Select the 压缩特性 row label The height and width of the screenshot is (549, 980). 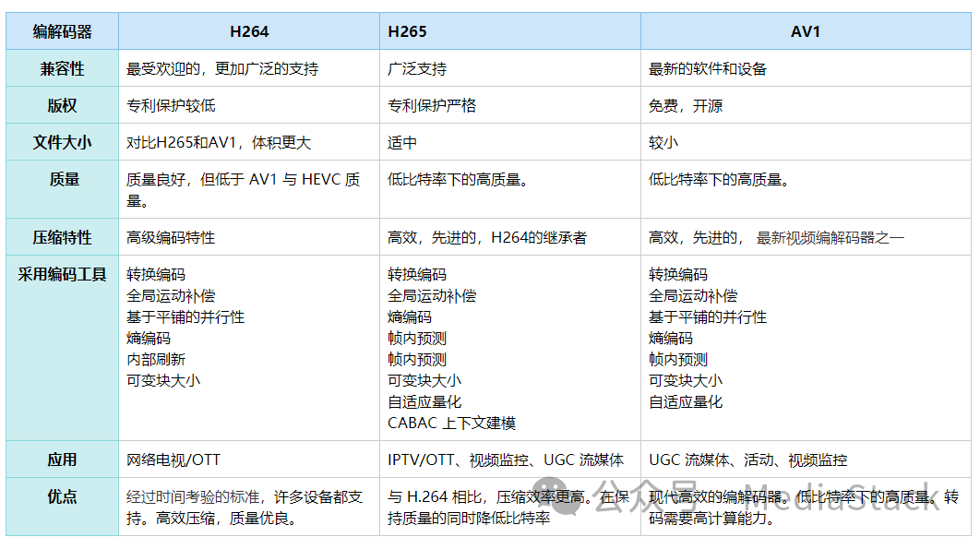tap(63, 237)
